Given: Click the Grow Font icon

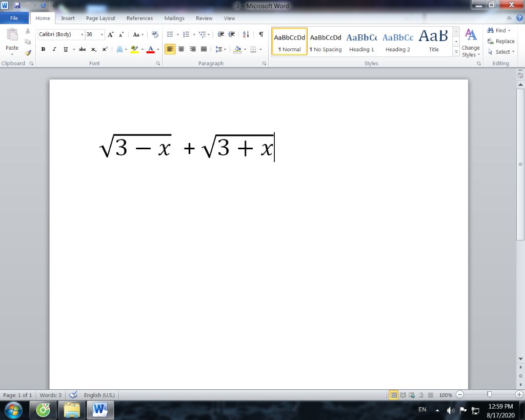Looking at the screenshot, I should pyautogui.click(x=111, y=34).
